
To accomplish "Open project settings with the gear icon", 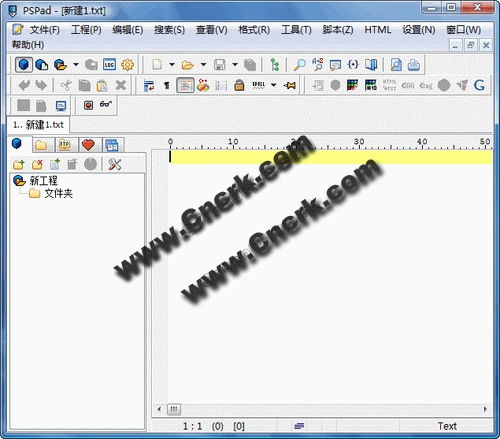I will 127,65.
